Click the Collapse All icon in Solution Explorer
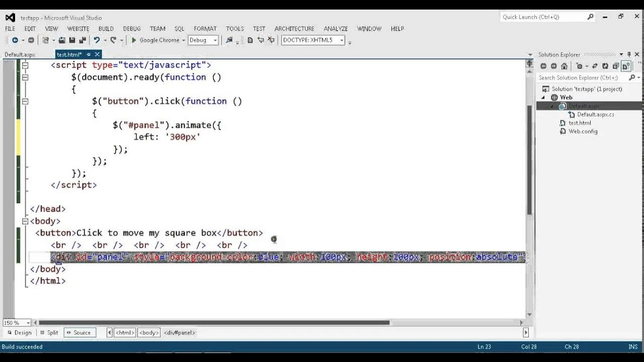Viewport: 644px width, 362px height. click(x=616, y=66)
